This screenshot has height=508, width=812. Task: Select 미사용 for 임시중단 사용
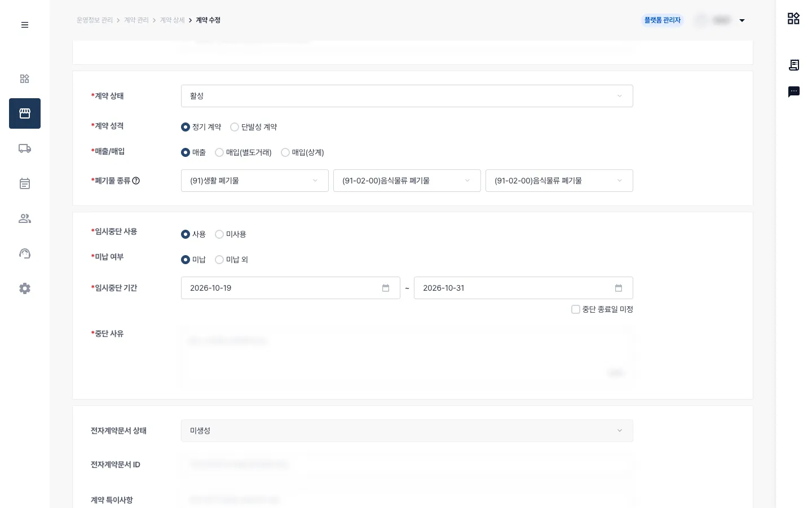[x=231, y=234]
